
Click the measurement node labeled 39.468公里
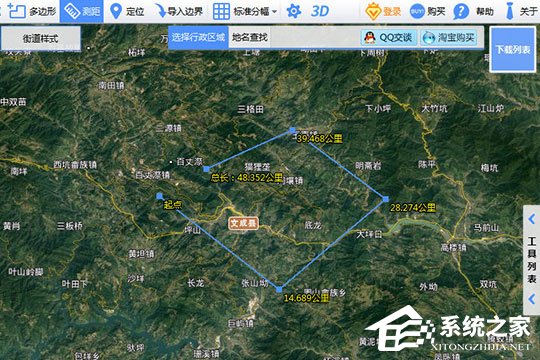click(292, 130)
